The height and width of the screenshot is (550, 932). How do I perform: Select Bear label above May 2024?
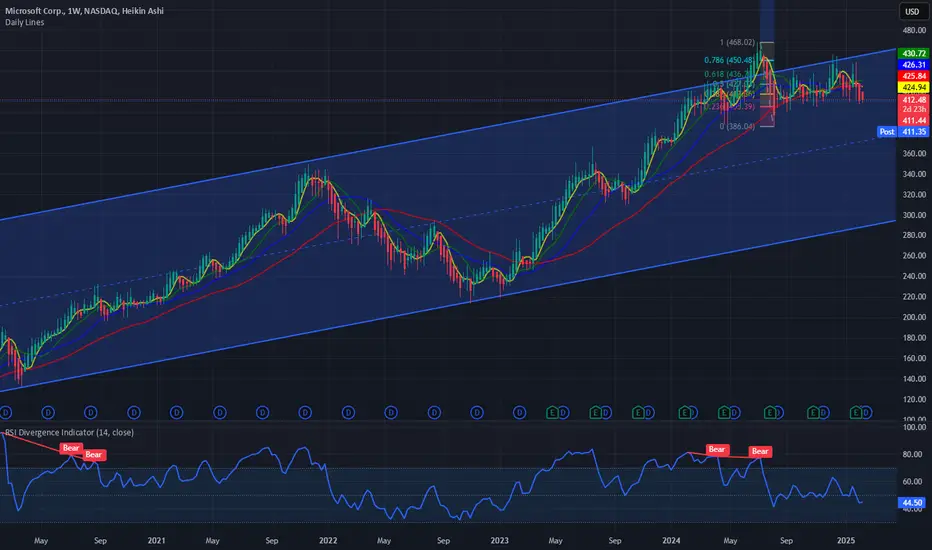click(717, 450)
